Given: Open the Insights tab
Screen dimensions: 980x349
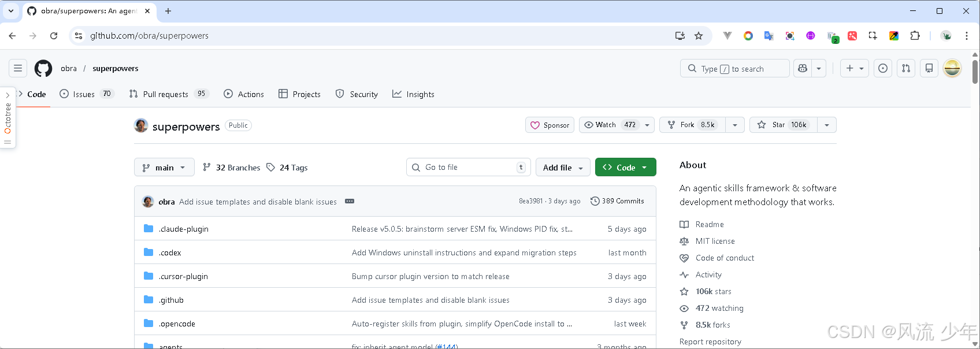Looking at the screenshot, I should point(413,94).
